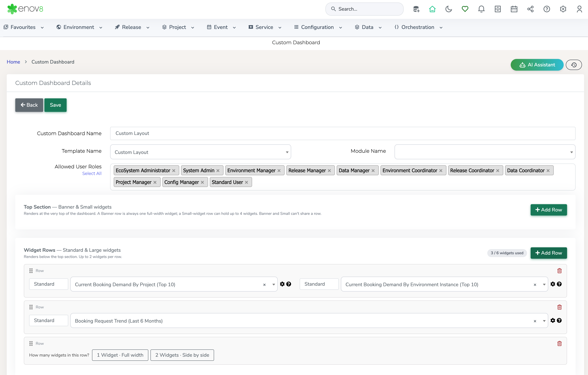Image resolution: width=588 pixels, height=375 pixels.
Task: Remove EcoSystem Administrator role tag
Action: (174, 170)
